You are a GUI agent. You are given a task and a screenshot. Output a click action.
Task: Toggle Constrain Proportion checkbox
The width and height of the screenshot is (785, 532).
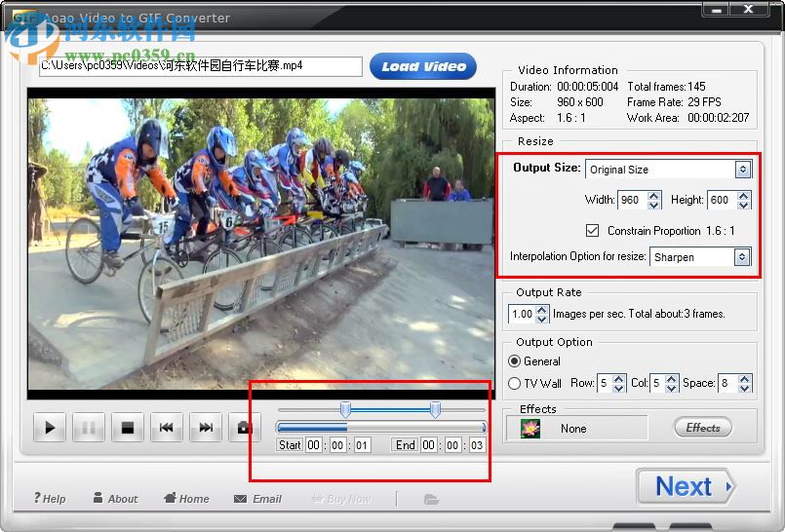(592, 231)
